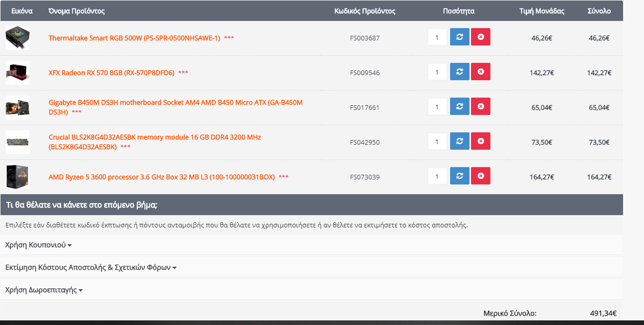Click quantity field for AMD Ryzen 5 3600
Image resolution: width=644 pixels, height=325 pixels.
click(437, 176)
